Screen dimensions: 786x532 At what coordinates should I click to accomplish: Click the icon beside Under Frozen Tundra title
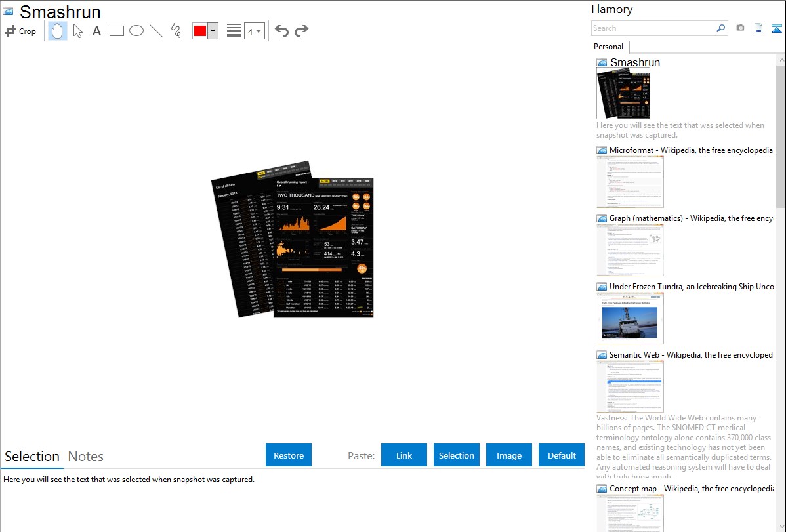pos(602,286)
